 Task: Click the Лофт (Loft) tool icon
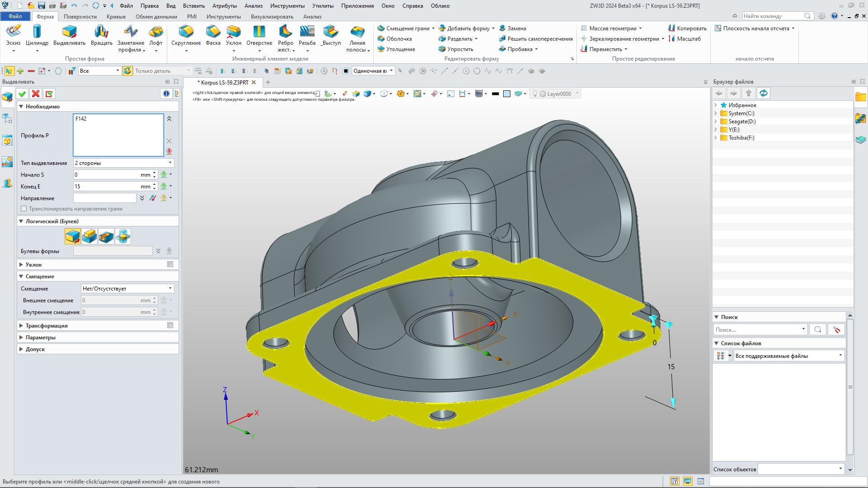tap(156, 32)
